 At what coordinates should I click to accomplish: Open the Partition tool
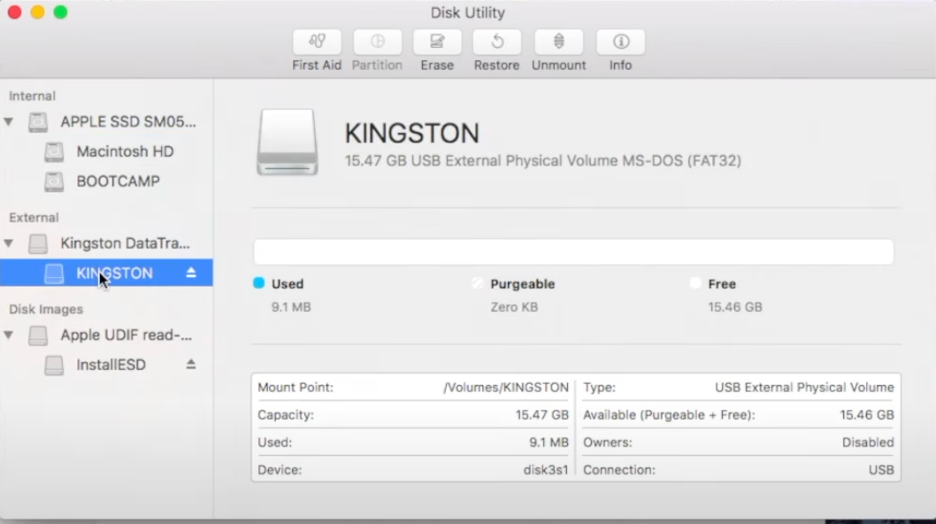[377, 42]
